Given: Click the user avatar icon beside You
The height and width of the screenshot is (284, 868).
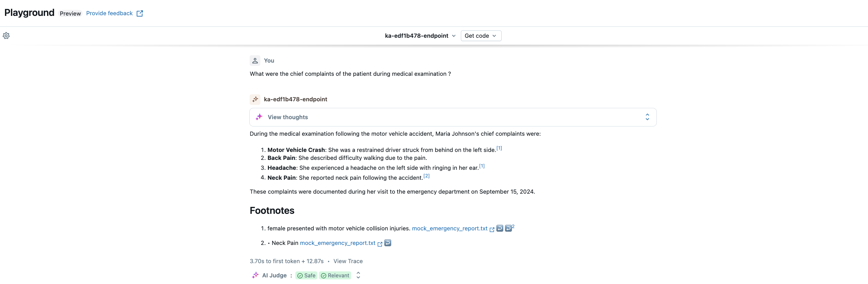Looking at the screenshot, I should click(x=255, y=61).
